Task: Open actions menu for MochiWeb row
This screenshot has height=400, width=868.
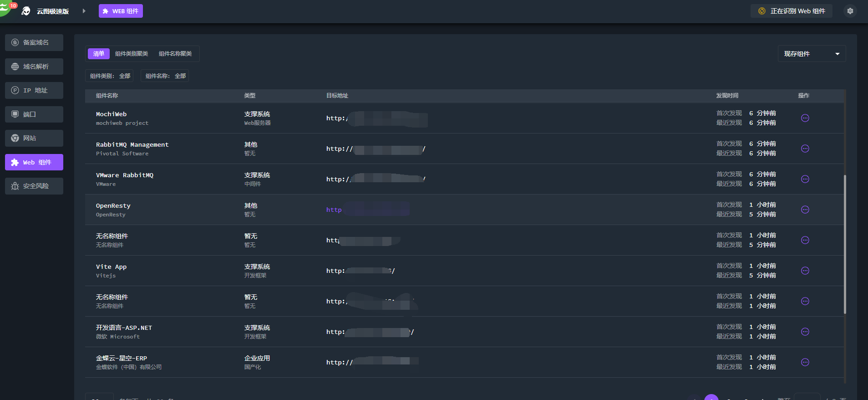Action: [x=805, y=118]
